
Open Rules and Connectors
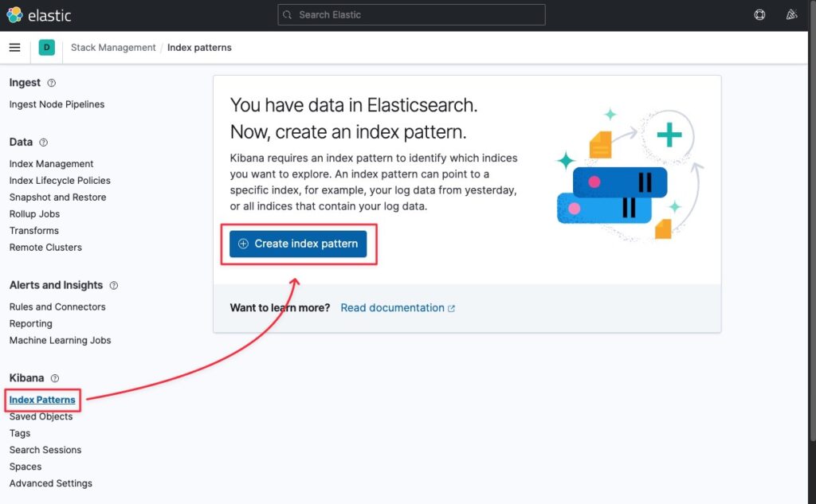(x=57, y=307)
